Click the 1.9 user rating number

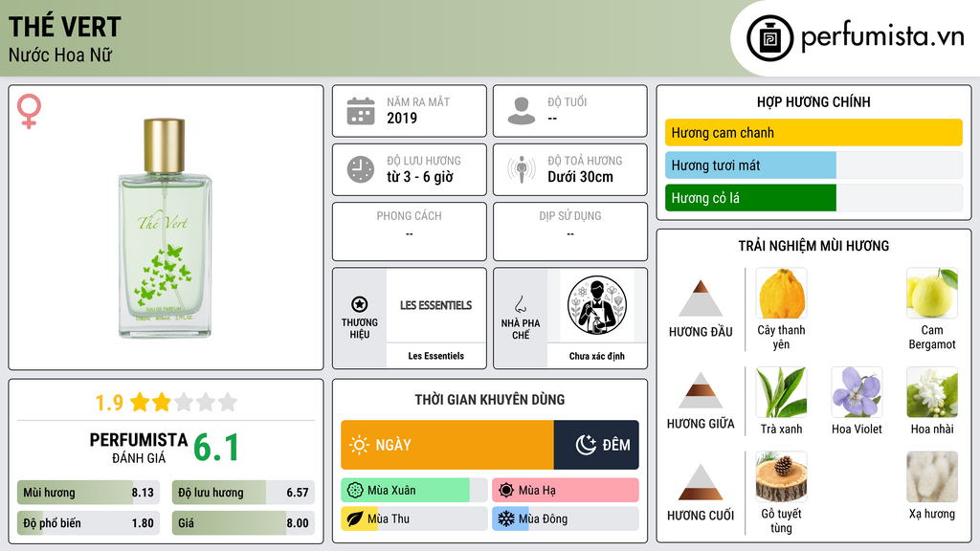[x=109, y=403]
